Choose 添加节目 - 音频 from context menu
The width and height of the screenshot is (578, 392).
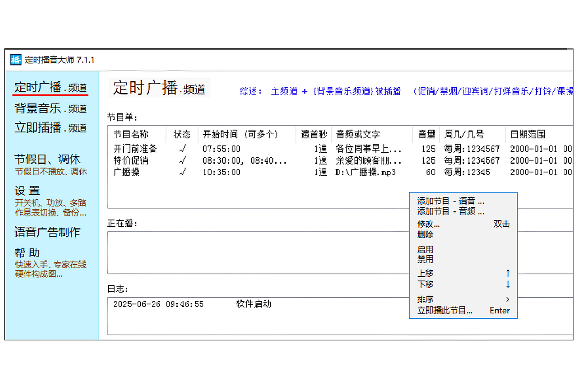(x=451, y=211)
